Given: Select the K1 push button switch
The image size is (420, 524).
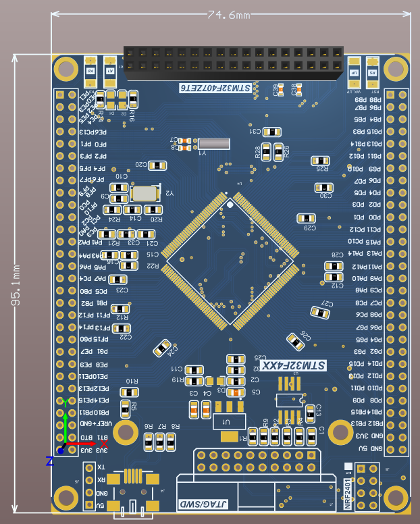Looking at the screenshot, I should 110,72.
